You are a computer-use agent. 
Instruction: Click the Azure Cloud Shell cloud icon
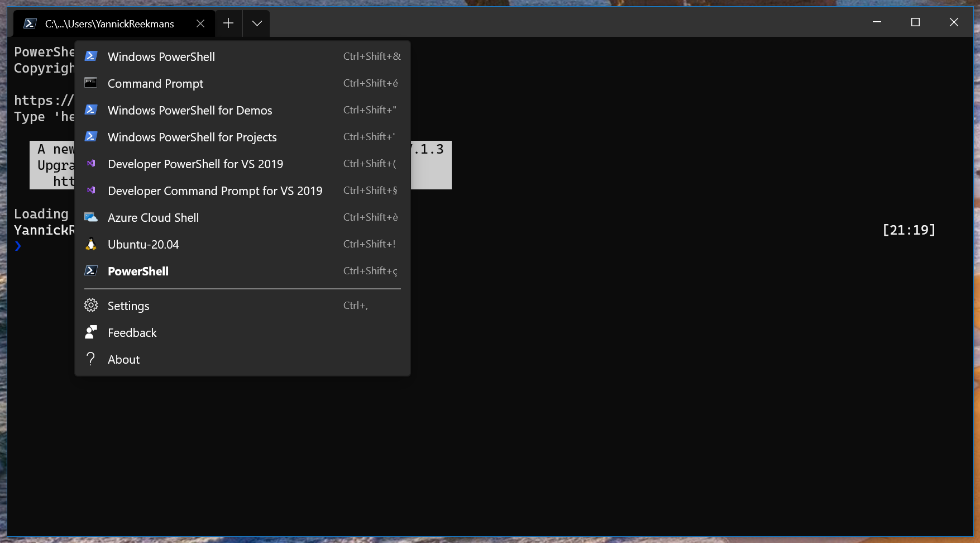pos(91,217)
